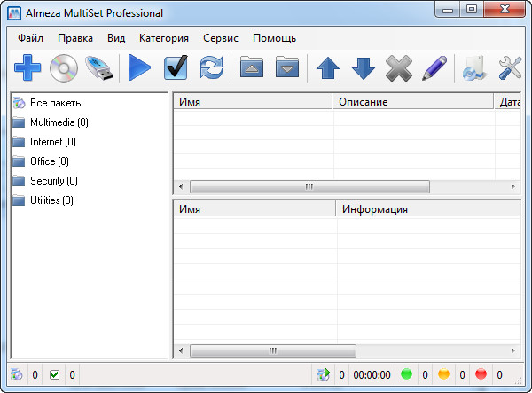Screen dimensions: 532x393
Task: Click the pencil edit package icon
Action: pos(434,67)
